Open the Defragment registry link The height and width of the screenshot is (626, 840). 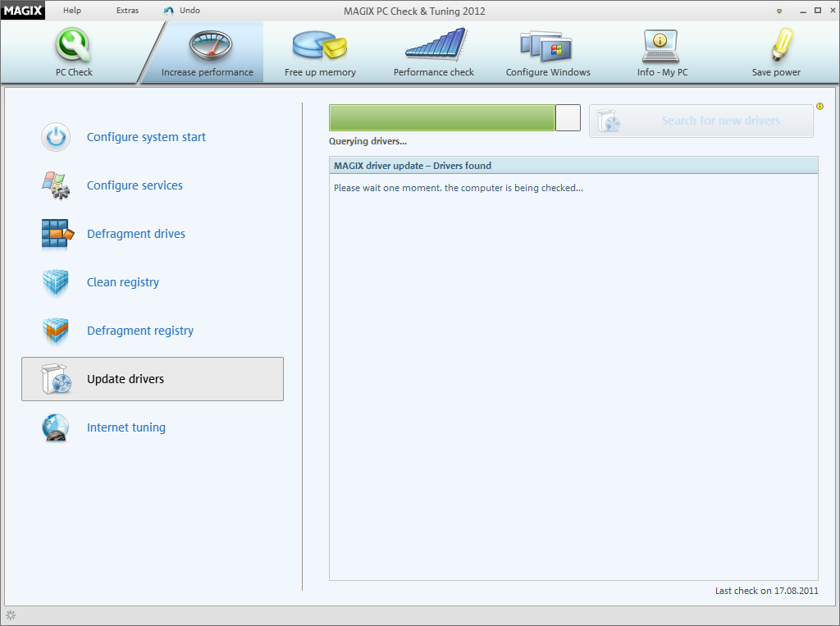pos(139,331)
